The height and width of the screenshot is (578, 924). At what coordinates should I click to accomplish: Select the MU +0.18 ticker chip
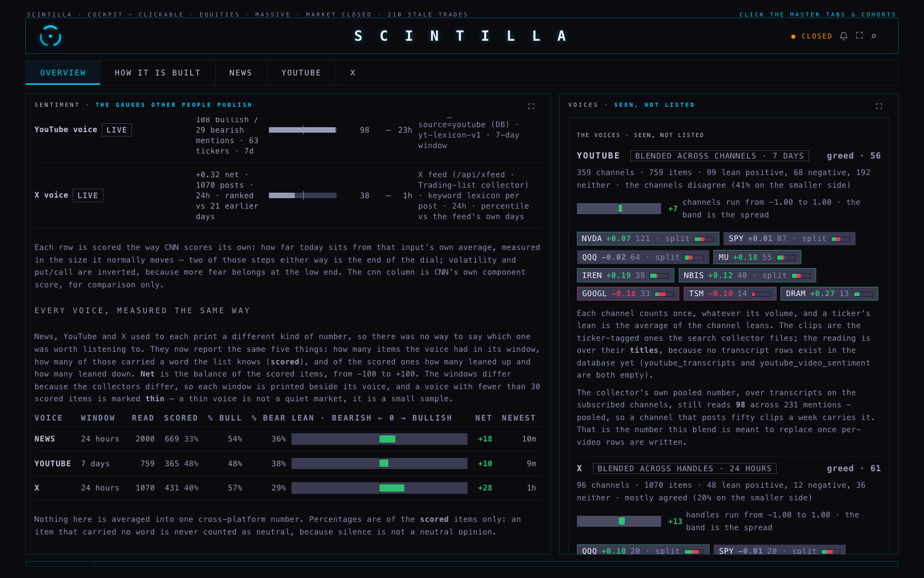(x=757, y=257)
